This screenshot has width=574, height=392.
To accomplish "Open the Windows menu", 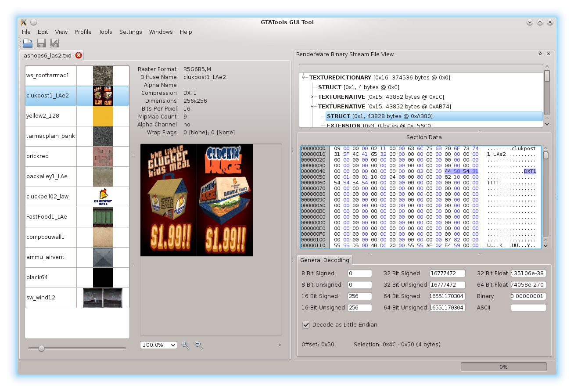I will 161,32.
